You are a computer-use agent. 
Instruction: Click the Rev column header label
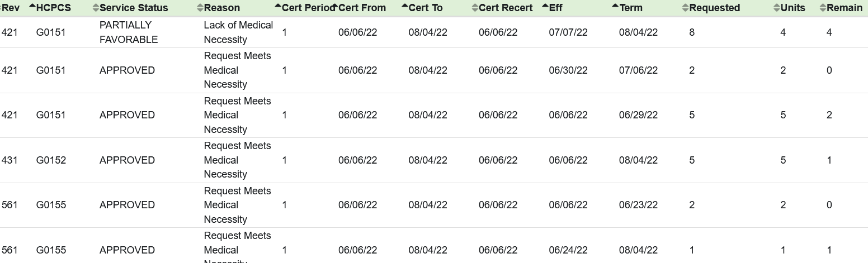(x=11, y=8)
